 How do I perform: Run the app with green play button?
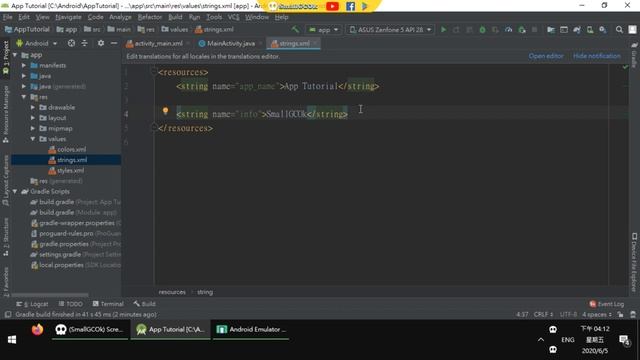point(444,30)
